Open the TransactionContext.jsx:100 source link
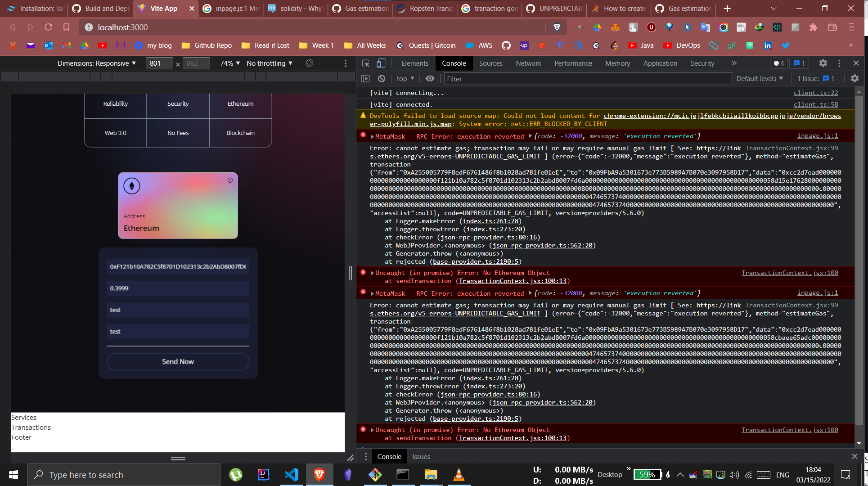The image size is (868, 486). 789,273
